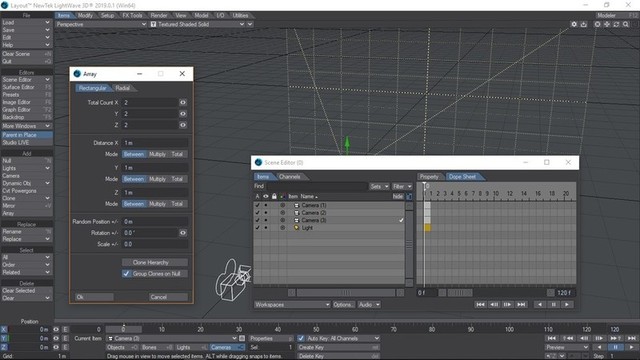
Task: Toggle Auto Key checkbox
Action: pos(301,338)
